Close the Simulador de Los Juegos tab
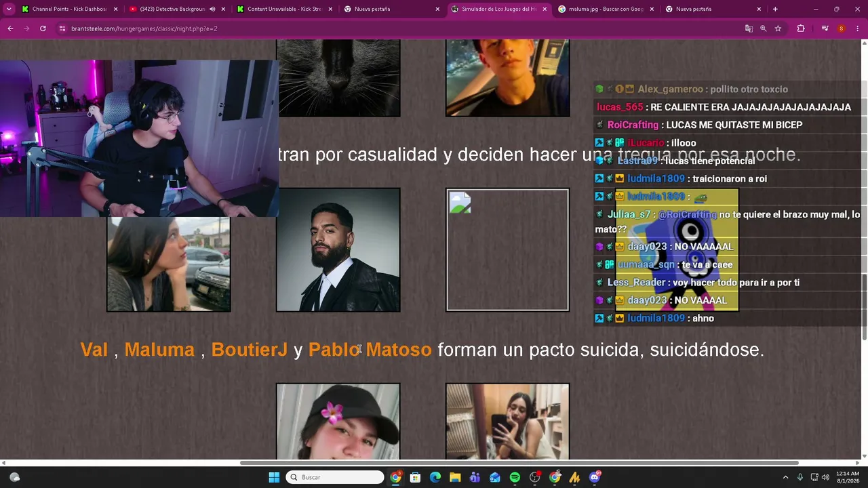Image resolution: width=868 pixels, height=488 pixels. tap(544, 9)
